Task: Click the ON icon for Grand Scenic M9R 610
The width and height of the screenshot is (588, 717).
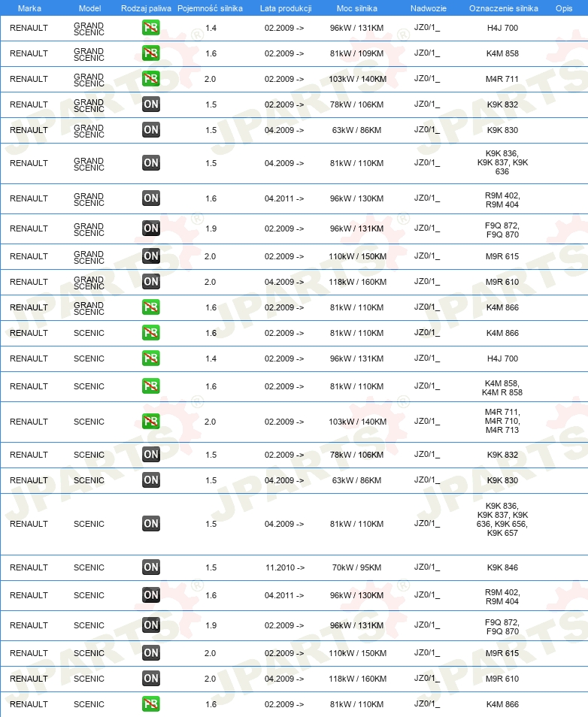Action: [151, 282]
